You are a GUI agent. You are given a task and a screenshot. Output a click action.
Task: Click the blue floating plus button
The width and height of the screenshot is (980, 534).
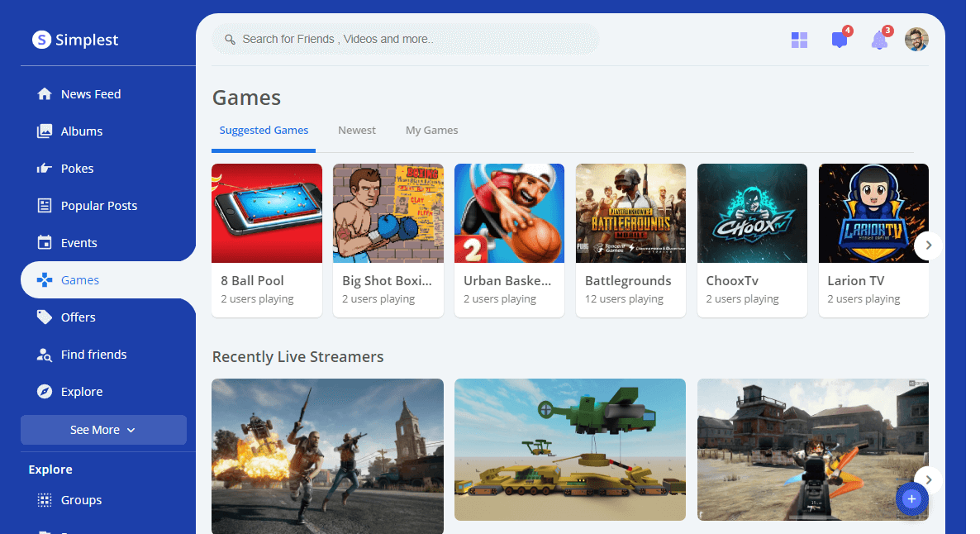click(911, 498)
